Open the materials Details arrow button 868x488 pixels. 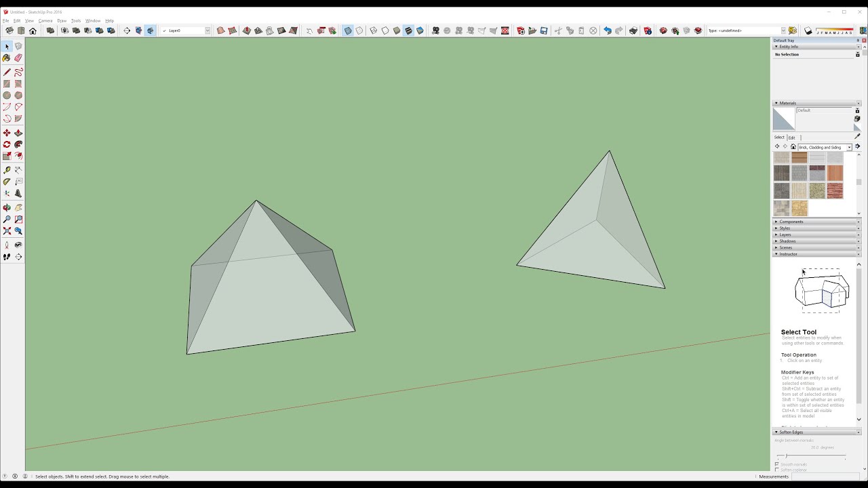click(x=857, y=147)
